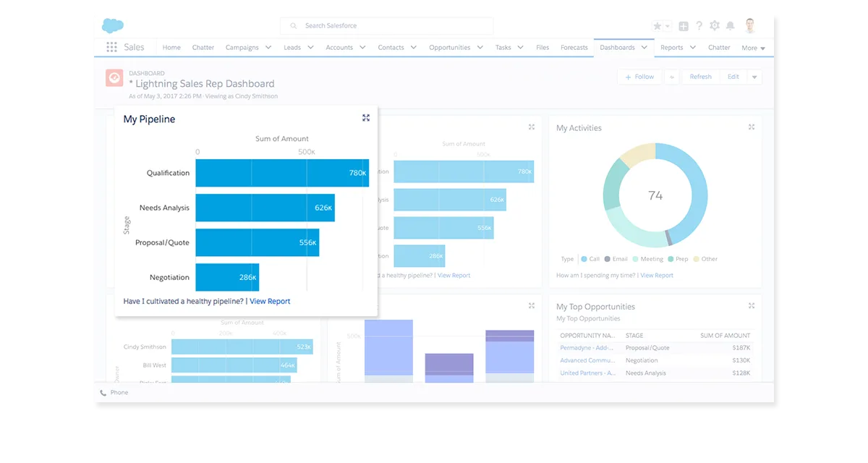Open the Opportunities tab dropdown chevron
This screenshot has width=868, height=463.
(x=480, y=48)
